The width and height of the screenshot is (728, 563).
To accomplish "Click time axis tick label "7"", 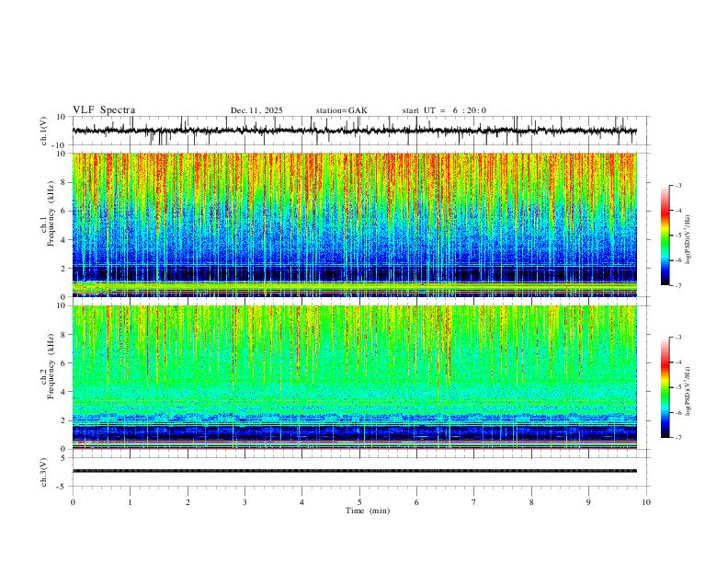I will pyautogui.click(x=474, y=502).
